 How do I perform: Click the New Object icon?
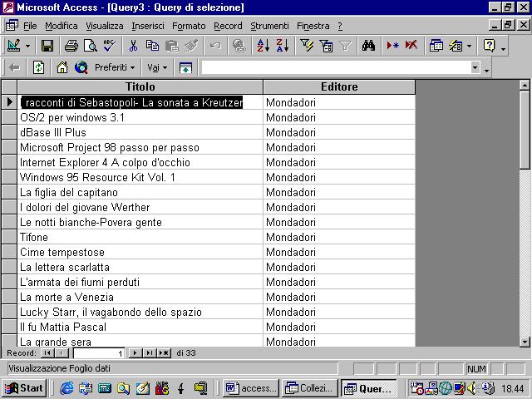[456, 46]
